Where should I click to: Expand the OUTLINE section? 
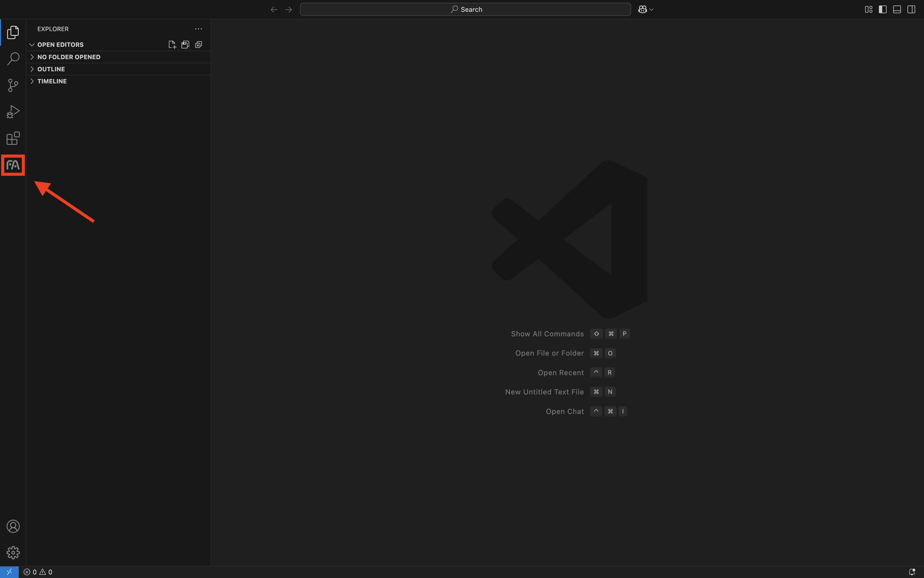tap(118, 69)
